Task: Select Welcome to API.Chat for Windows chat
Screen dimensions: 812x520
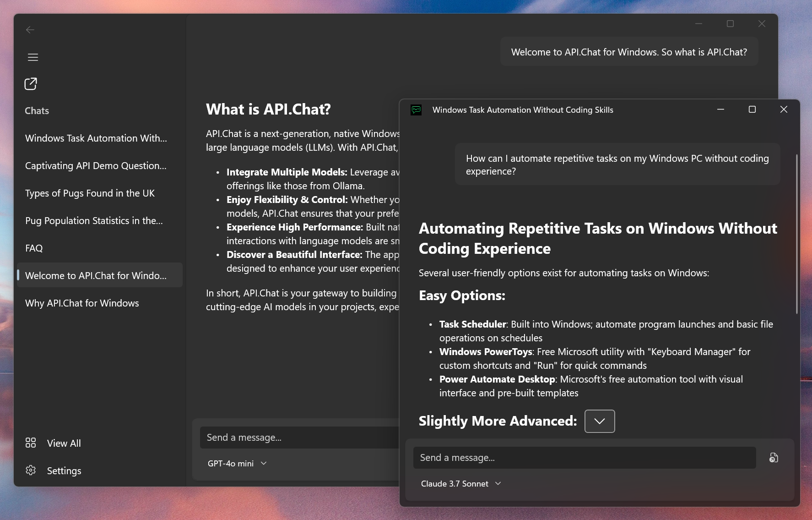Action: click(x=100, y=275)
